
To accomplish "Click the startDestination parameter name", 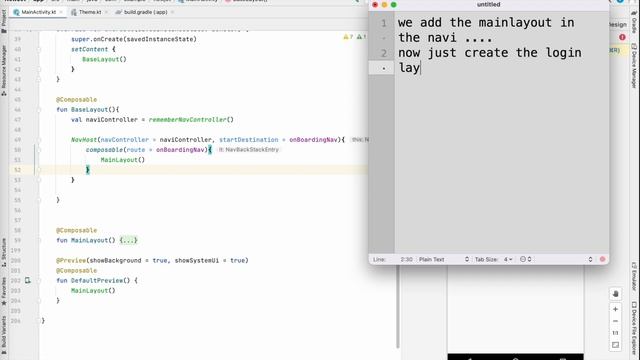I will pos(249,140).
